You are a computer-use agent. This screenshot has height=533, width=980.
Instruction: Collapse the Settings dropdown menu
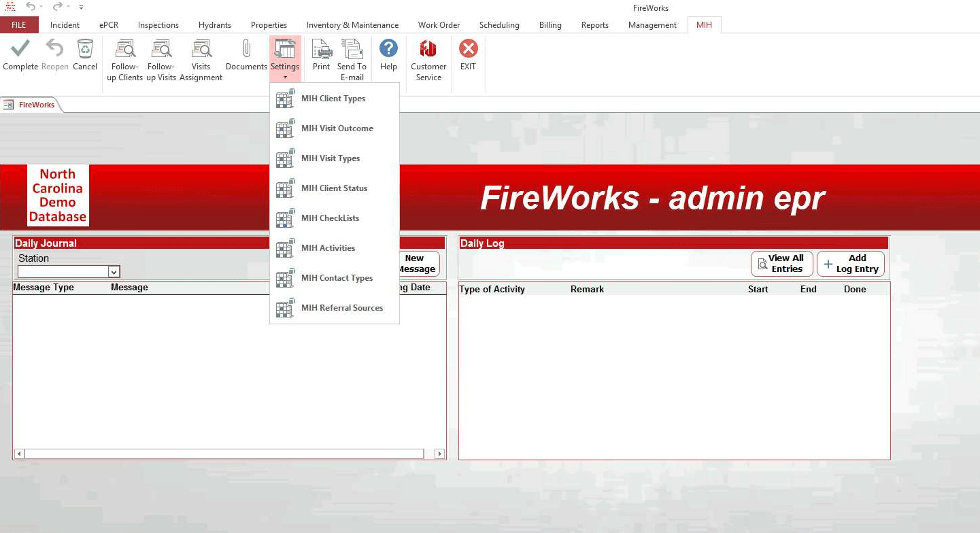(x=285, y=60)
